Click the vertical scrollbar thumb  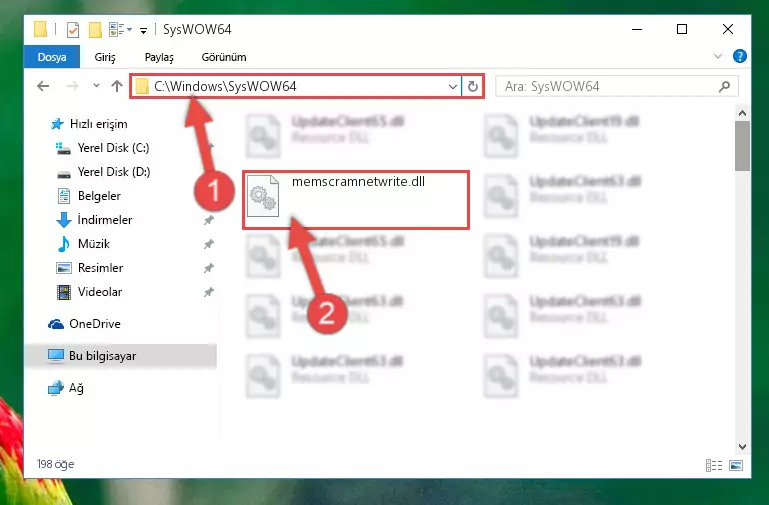pos(742,146)
